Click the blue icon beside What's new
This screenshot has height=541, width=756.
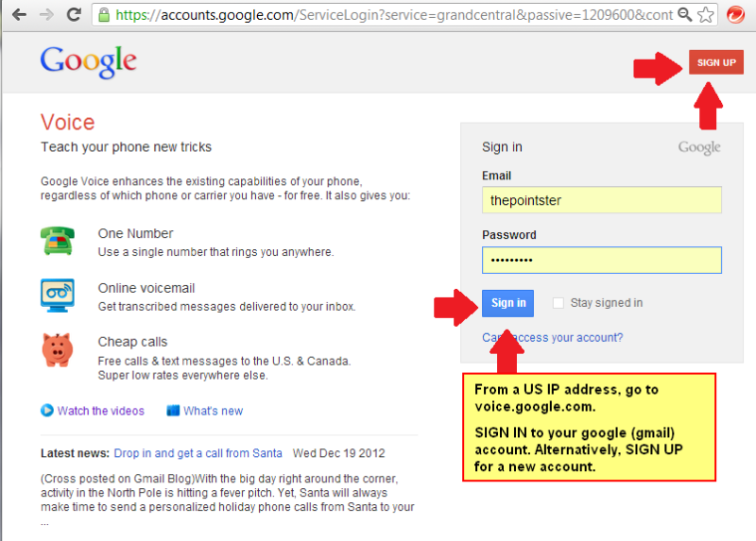[173, 411]
